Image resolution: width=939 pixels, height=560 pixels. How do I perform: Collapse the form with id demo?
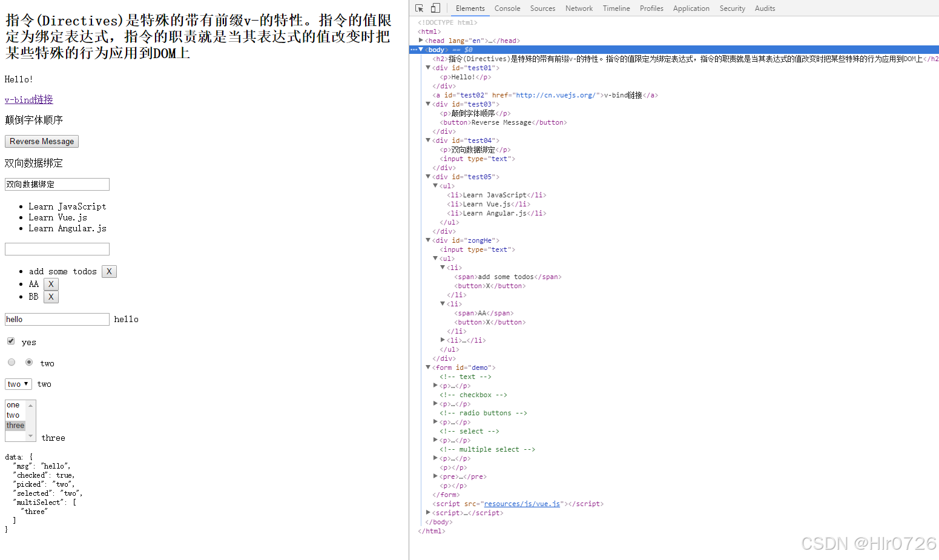click(428, 367)
